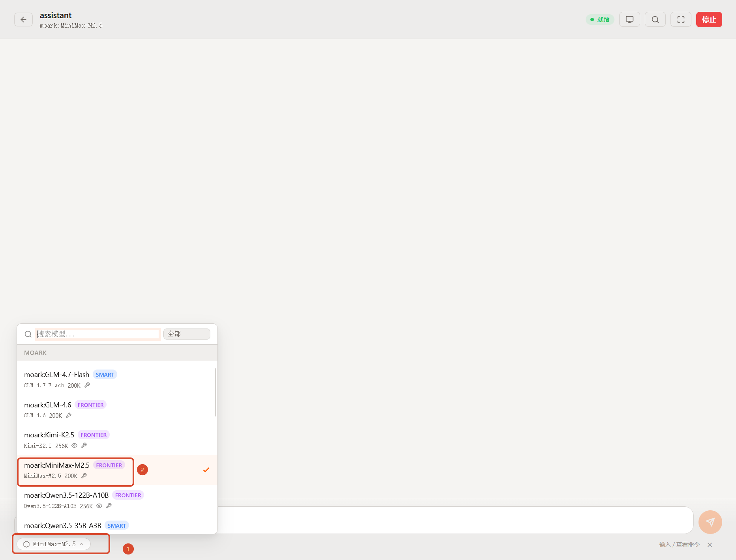Click the MOARK group header
Screen dimensions: 736x560
pos(117,353)
